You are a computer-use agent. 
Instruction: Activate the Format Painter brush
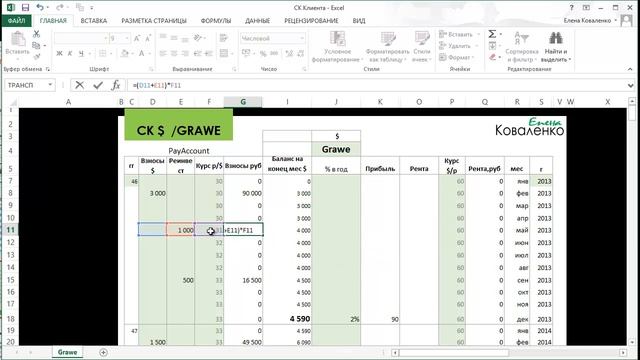(36, 56)
